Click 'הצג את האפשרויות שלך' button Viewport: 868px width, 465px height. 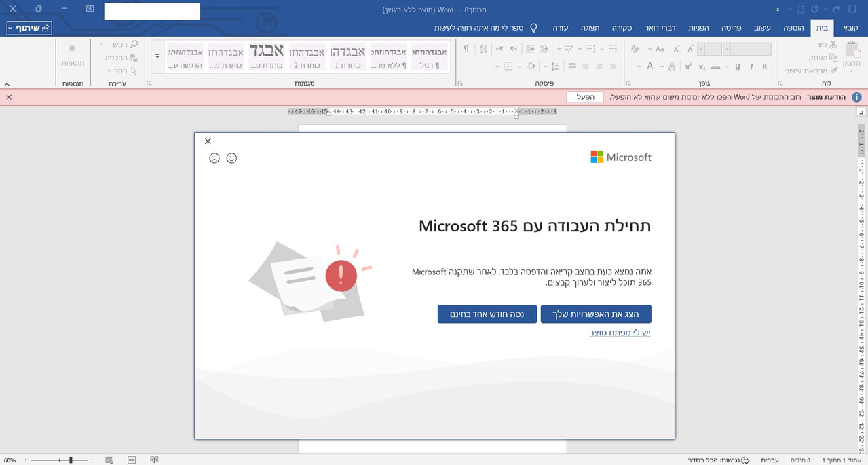click(x=596, y=314)
